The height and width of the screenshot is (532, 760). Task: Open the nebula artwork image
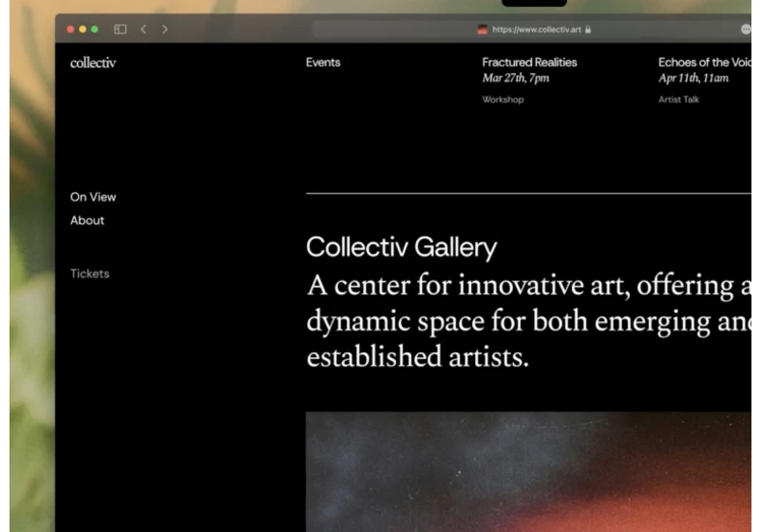click(x=528, y=472)
